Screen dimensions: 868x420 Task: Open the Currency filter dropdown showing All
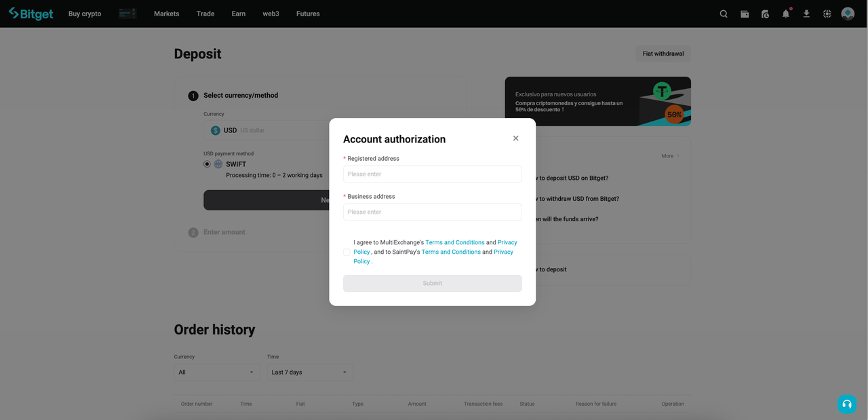click(216, 372)
